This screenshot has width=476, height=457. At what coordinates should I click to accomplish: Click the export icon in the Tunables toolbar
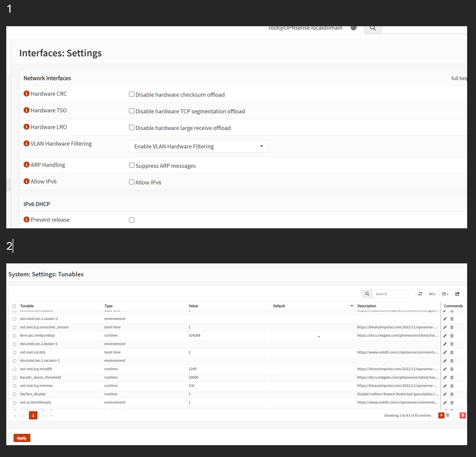click(458, 294)
